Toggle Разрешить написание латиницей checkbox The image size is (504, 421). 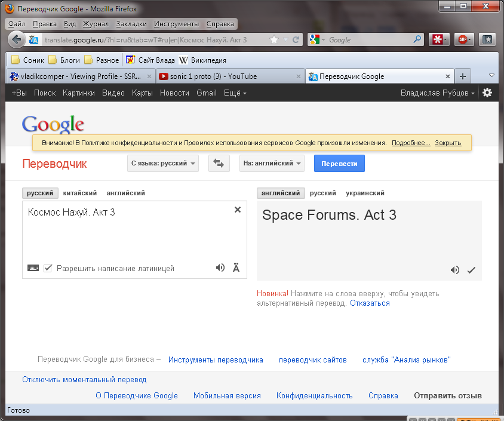[48, 268]
